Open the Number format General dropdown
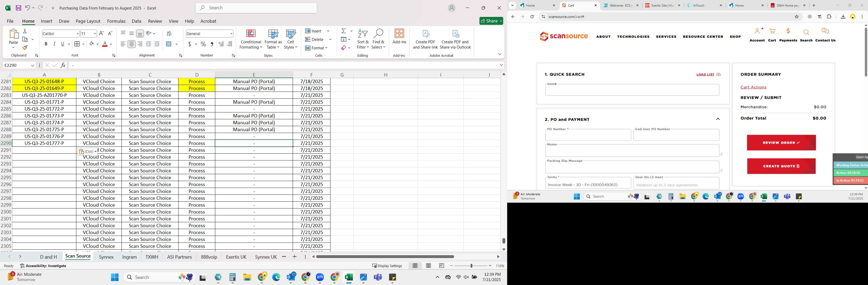This screenshot has width=868, height=285. tap(231, 33)
